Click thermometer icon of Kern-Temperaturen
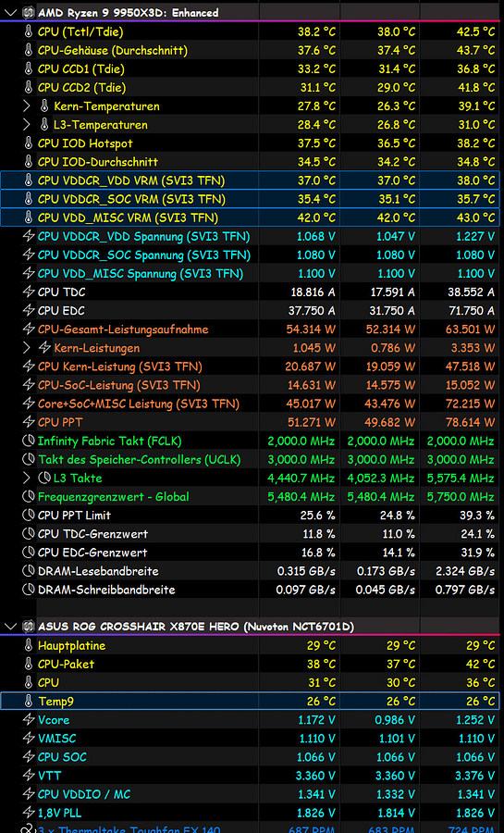504x833 pixels. [x=44, y=106]
